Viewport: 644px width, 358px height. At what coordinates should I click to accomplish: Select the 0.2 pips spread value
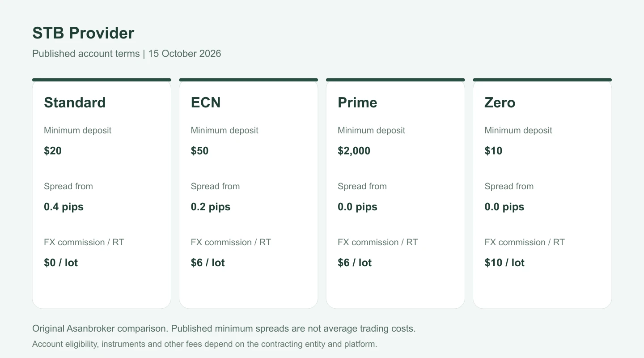tap(211, 207)
